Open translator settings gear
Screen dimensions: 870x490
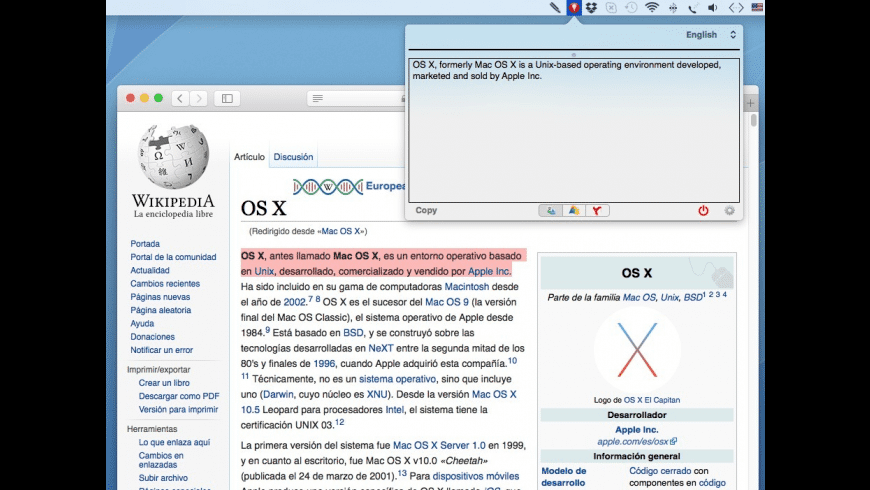click(x=729, y=210)
